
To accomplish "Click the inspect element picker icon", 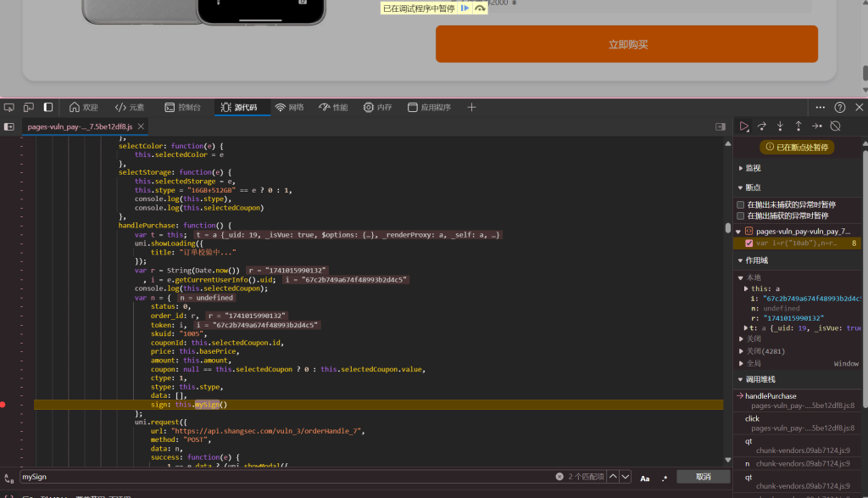I will pos(9,108).
